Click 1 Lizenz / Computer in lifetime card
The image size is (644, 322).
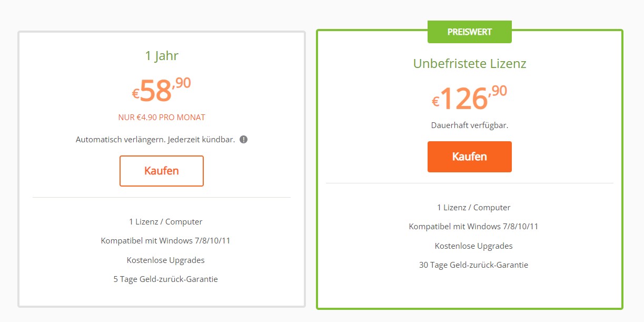tap(473, 208)
